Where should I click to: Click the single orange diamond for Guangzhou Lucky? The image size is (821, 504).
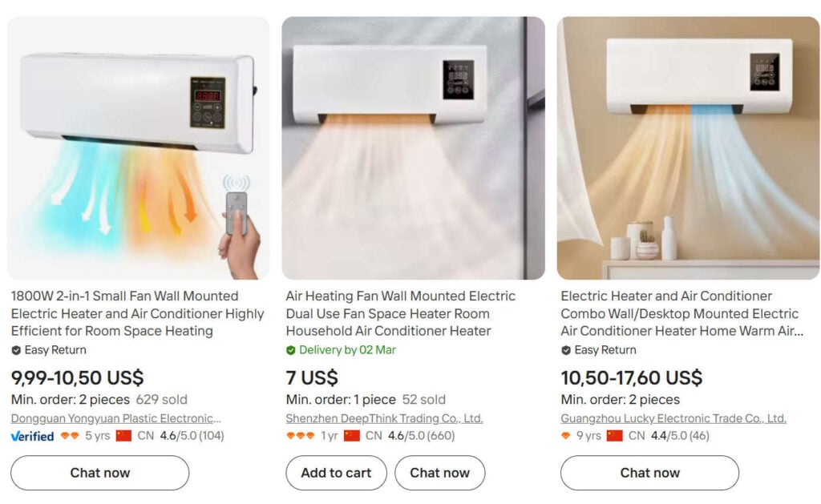pos(565,435)
